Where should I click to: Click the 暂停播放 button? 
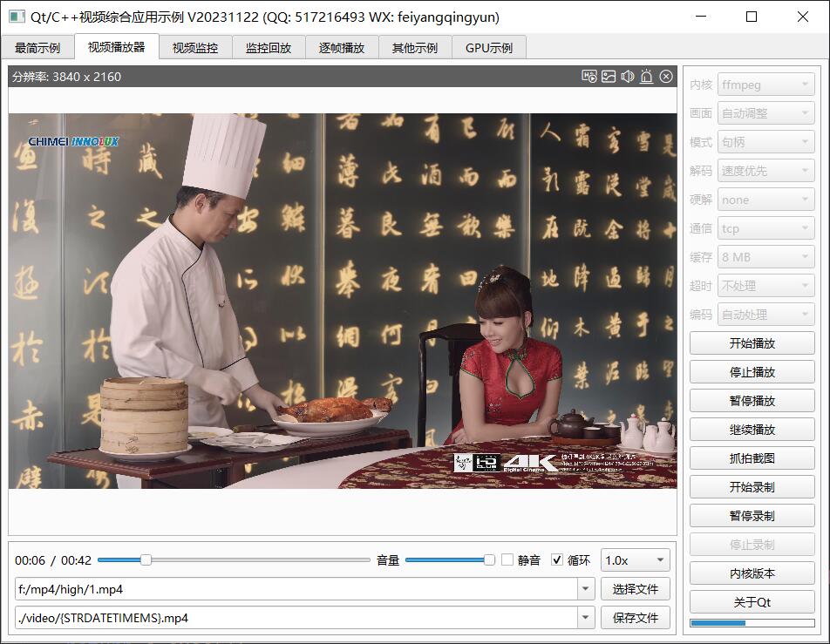[752, 401]
